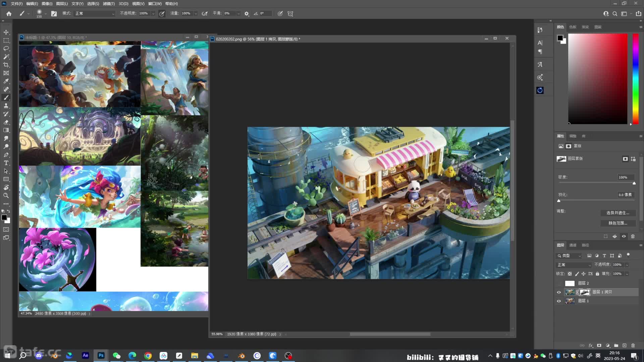Viewport: 644px width, 362px height.
Task: Open the 文件(F) menu
Action: pyautogui.click(x=17, y=4)
